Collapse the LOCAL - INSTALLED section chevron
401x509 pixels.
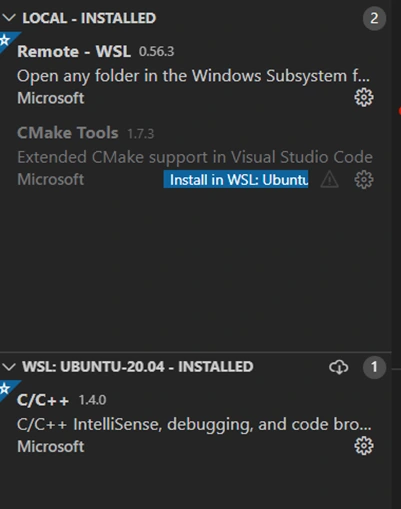(x=9, y=18)
